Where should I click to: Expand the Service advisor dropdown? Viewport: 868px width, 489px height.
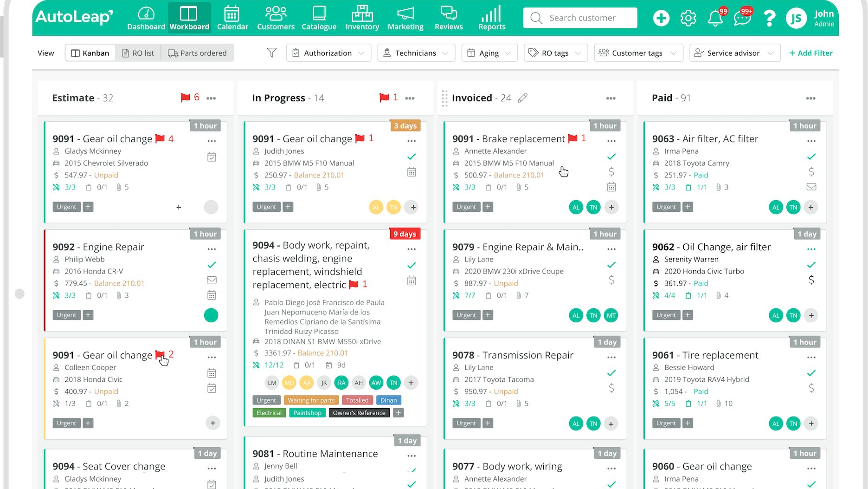735,53
